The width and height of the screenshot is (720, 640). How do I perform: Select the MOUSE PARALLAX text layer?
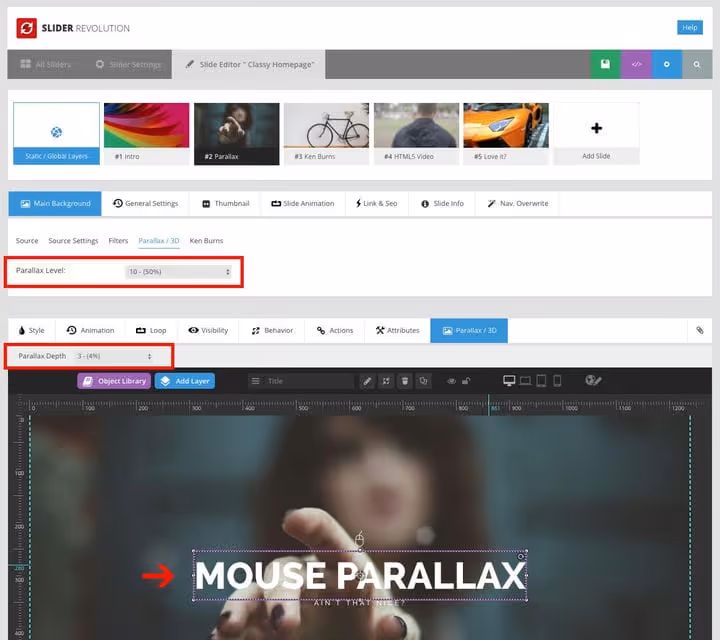click(360, 575)
